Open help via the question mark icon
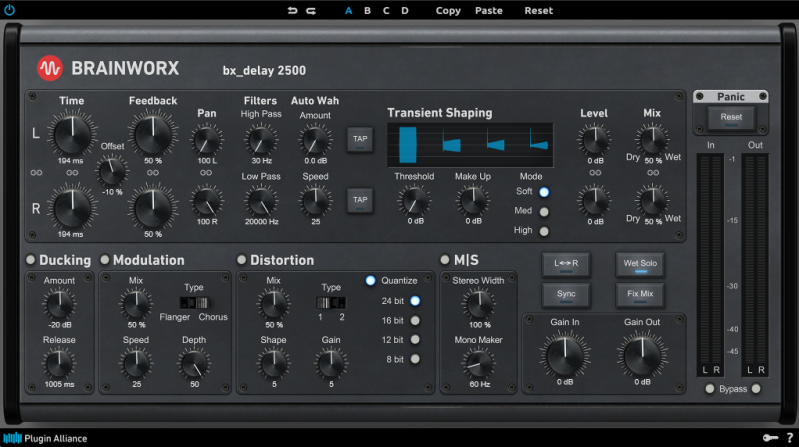 click(x=789, y=438)
